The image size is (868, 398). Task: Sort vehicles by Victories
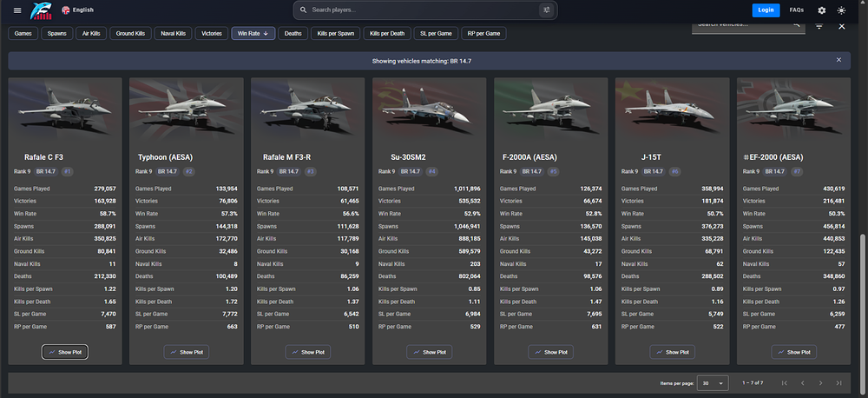click(x=212, y=33)
